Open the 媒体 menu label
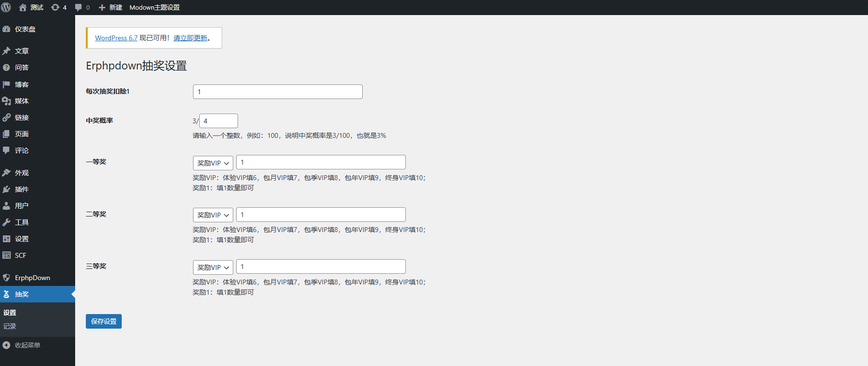This screenshot has width=868, height=366. coord(22,101)
